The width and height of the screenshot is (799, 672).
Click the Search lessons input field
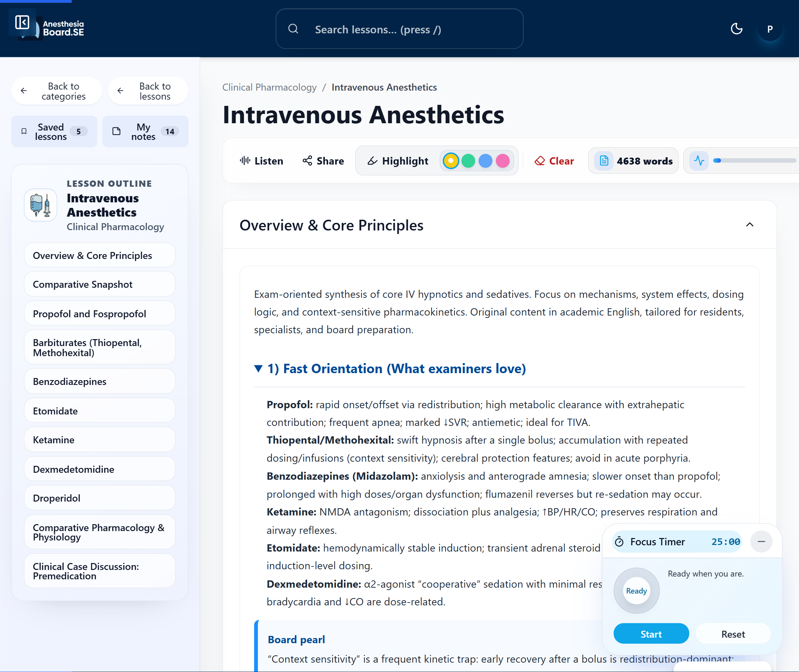(399, 30)
